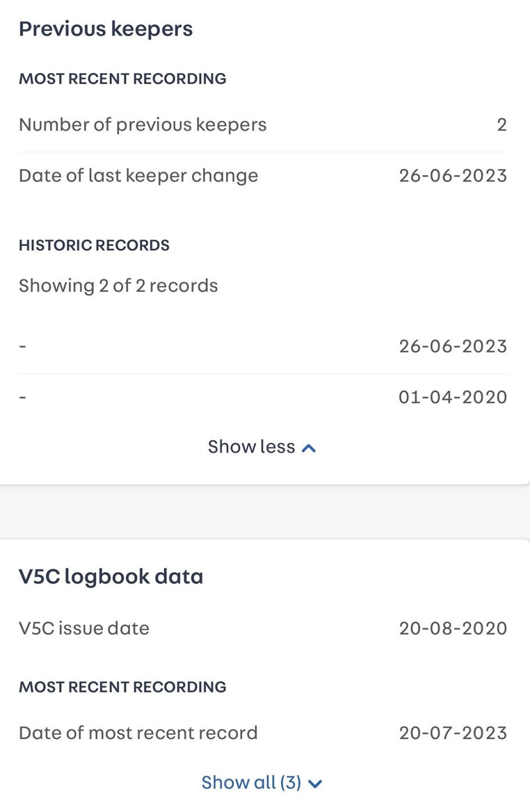
Task: Select the Previous keepers heading
Action: 106,29
